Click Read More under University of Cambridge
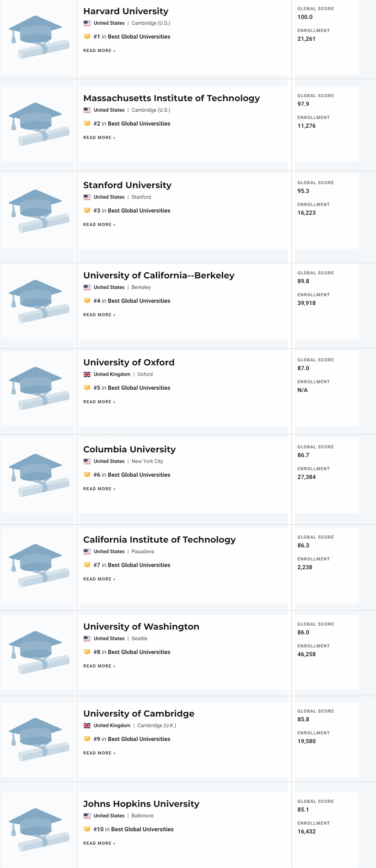 (x=99, y=753)
